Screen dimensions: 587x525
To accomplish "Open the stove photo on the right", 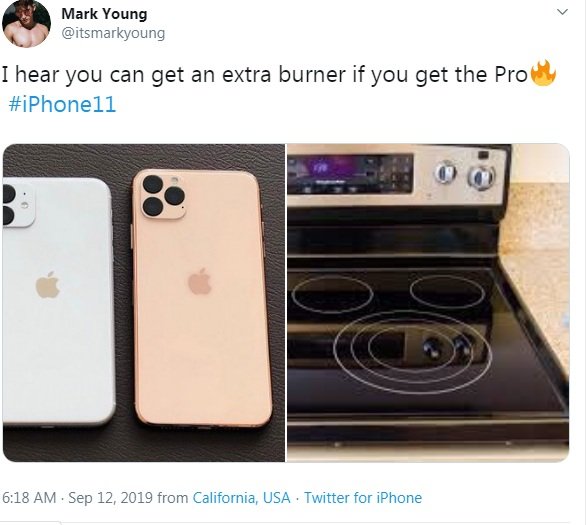I will pos(428,303).
